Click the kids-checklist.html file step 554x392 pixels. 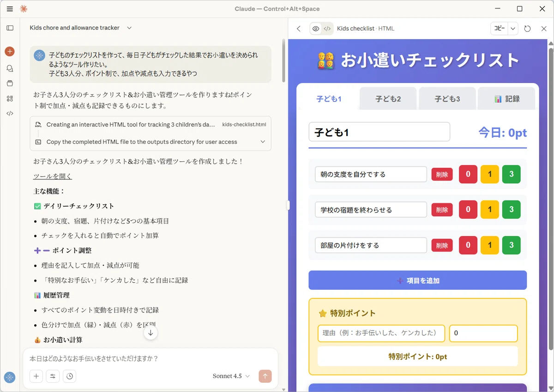[x=151, y=125]
